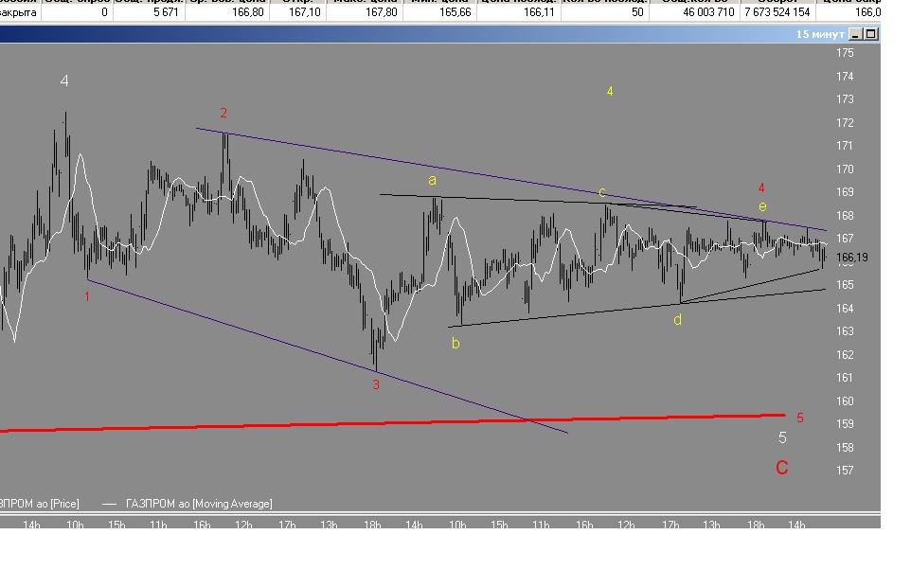Select the yellow wave label e

coord(762,206)
